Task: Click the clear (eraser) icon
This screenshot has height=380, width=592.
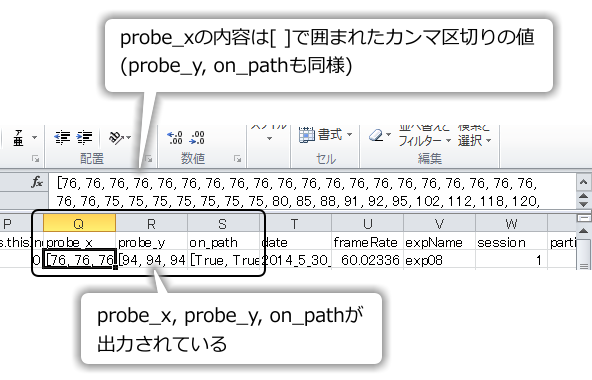Action: pyautogui.click(x=376, y=135)
